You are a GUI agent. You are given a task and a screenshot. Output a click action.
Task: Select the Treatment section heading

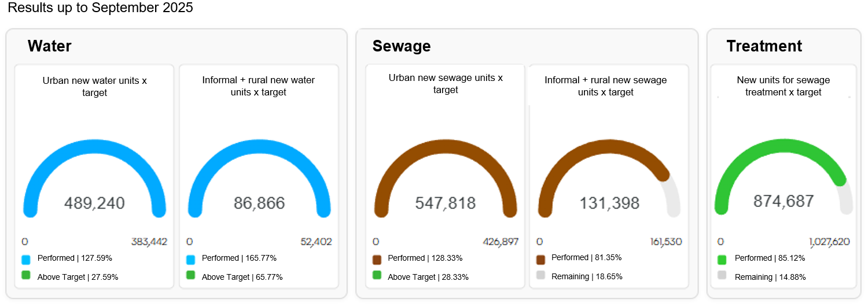(764, 46)
